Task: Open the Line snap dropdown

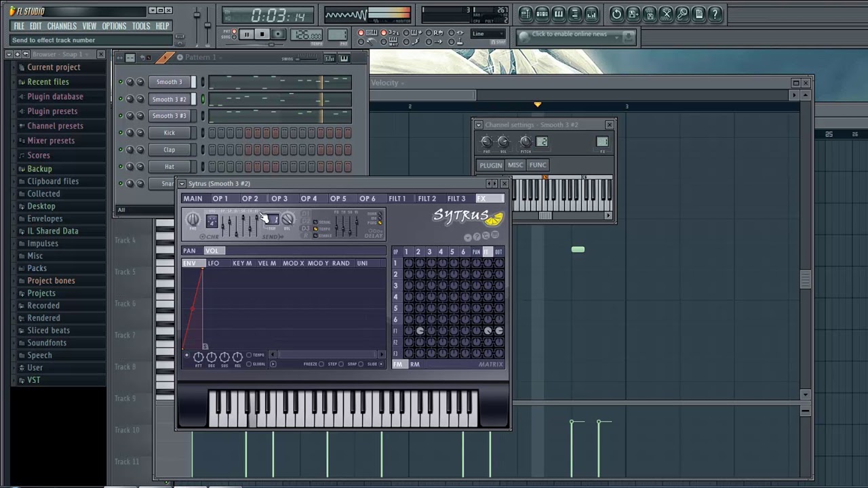Action: [488, 34]
